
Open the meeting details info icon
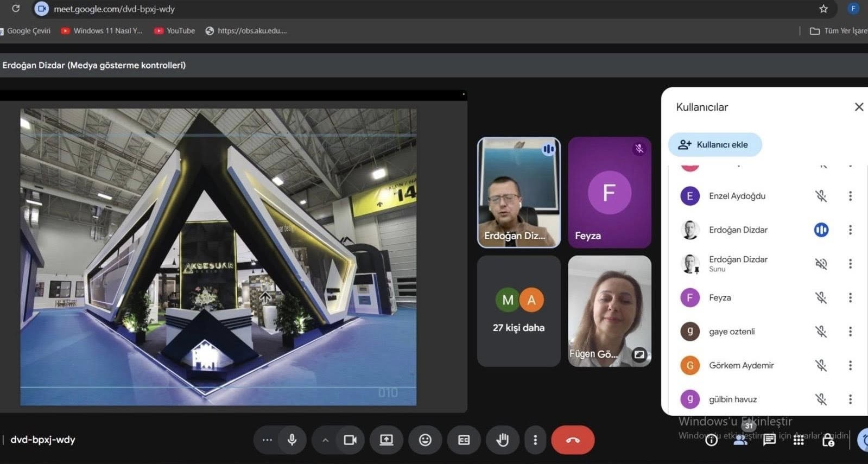(711, 440)
